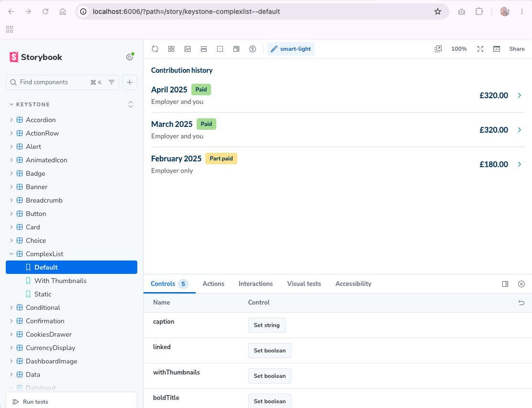This screenshot has width=532, height=408.
Task: Click the February 2025 Part paid badge
Action: coord(221,159)
